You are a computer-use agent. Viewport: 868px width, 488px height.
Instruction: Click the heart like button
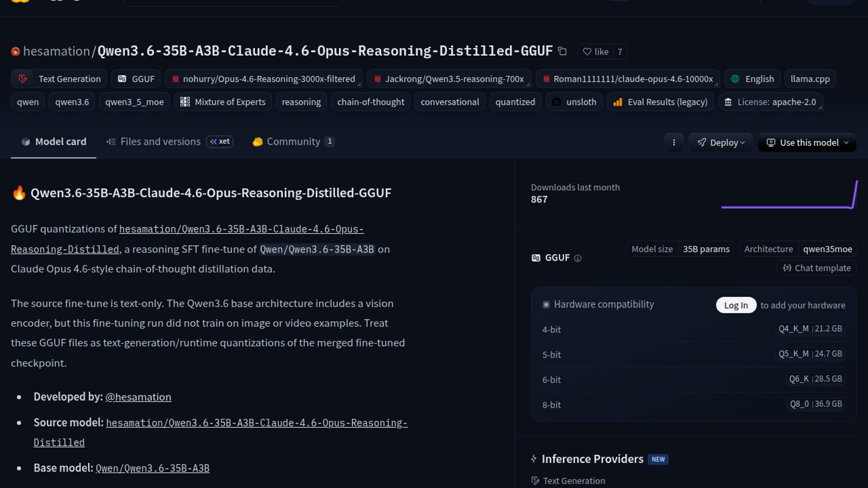595,52
